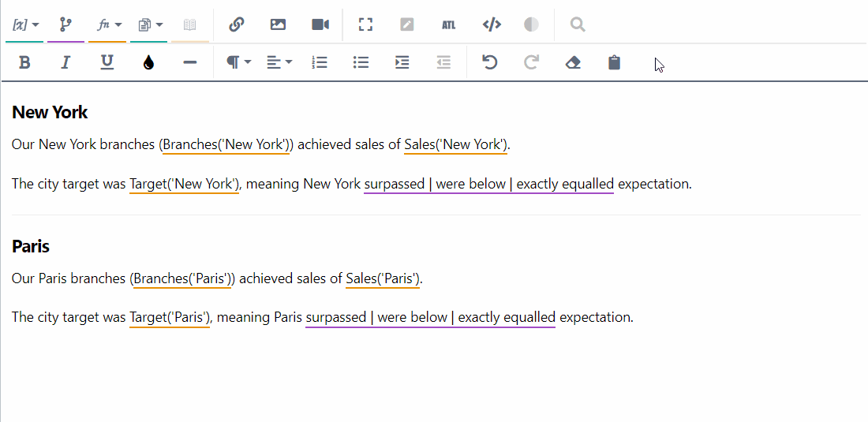The height and width of the screenshot is (422, 868).
Task: Open paragraph format dropdown
Action: [x=238, y=62]
